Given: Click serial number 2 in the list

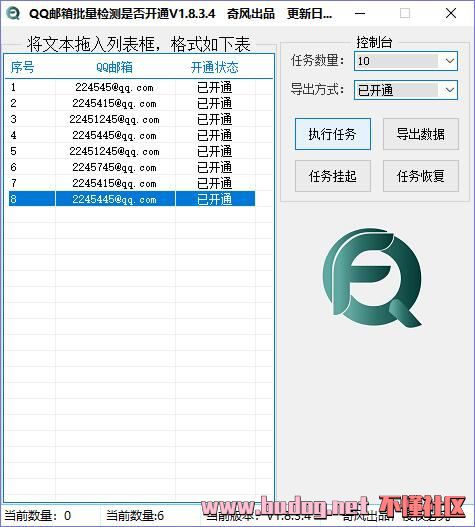Looking at the screenshot, I should 13,104.
